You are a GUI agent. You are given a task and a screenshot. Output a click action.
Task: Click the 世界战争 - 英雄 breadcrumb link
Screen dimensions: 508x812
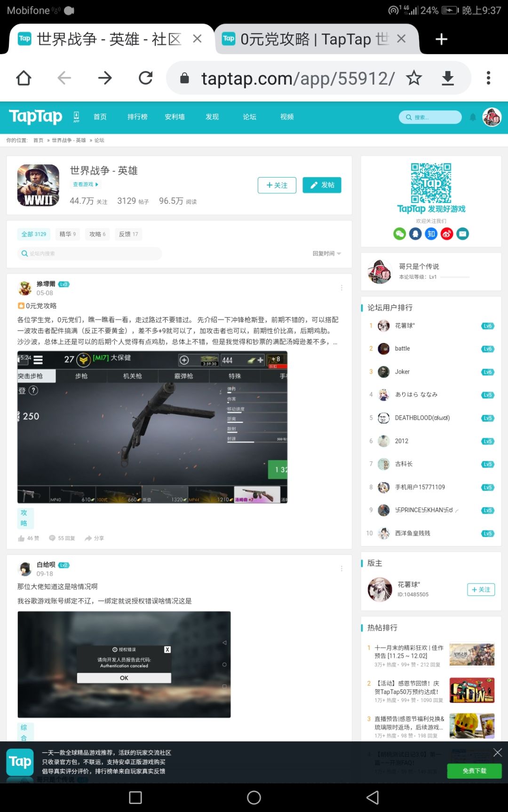69,140
